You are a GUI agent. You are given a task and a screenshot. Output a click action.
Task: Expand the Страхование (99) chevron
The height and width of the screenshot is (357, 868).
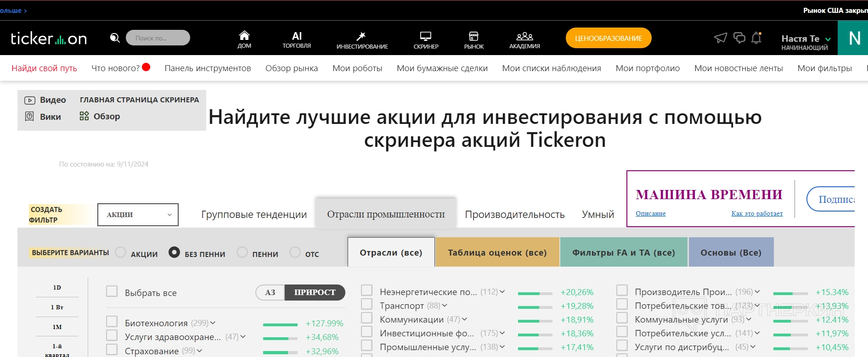[x=199, y=351]
